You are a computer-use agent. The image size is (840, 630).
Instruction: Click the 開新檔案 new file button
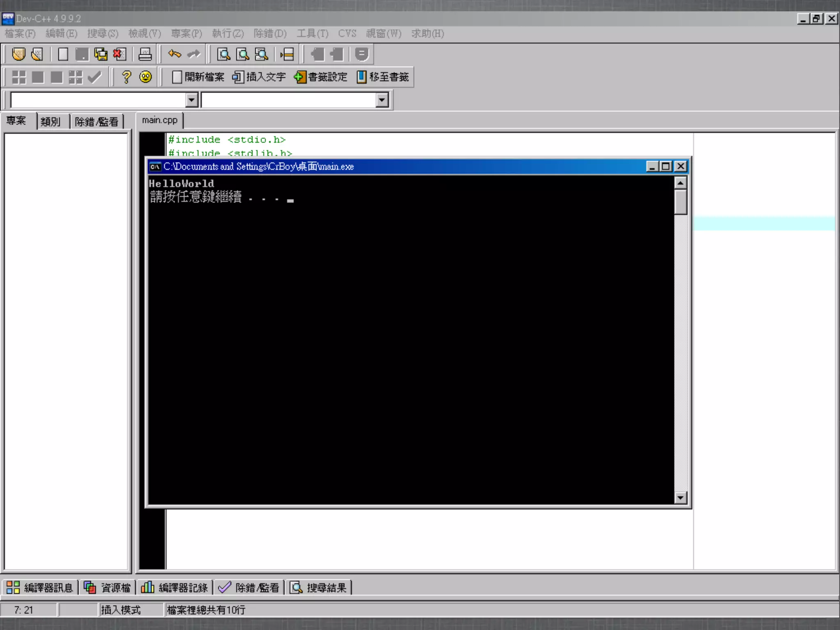[198, 77]
